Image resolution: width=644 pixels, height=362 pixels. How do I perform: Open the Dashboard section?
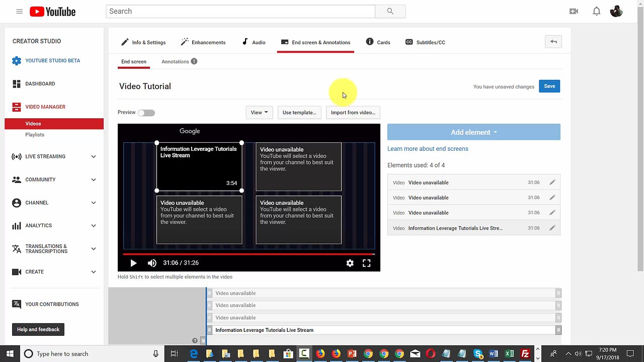(x=40, y=84)
